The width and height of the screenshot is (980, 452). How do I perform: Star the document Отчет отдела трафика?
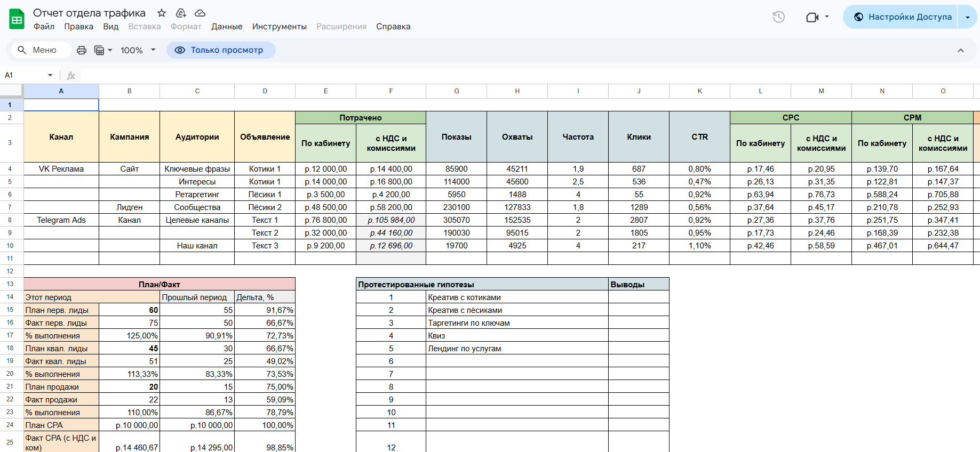[162, 13]
